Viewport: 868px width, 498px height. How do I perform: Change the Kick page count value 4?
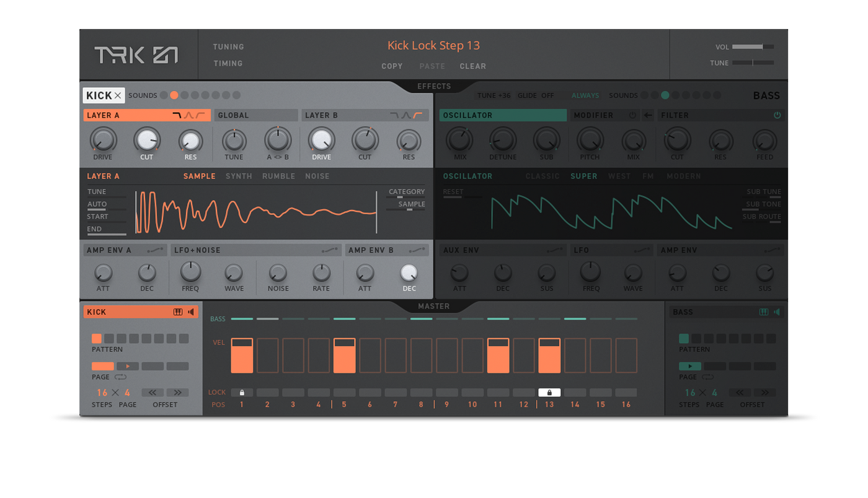127,393
